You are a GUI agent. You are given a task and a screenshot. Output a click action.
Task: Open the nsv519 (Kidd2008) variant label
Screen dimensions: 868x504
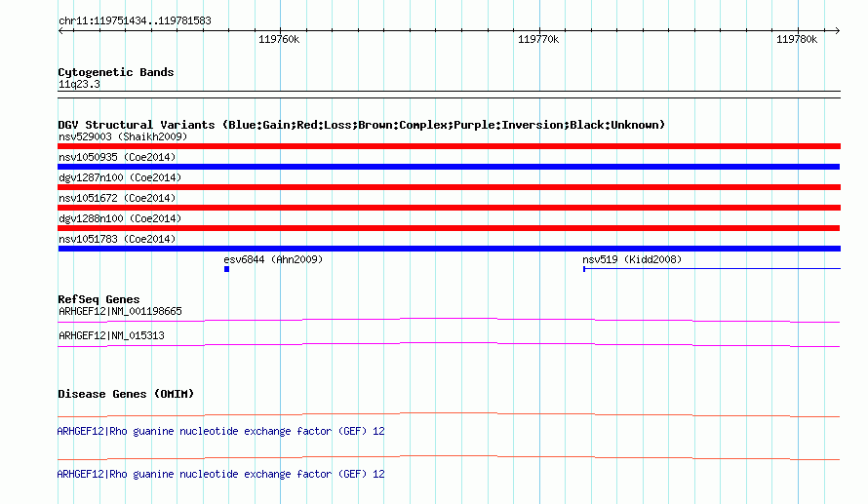tap(632, 259)
